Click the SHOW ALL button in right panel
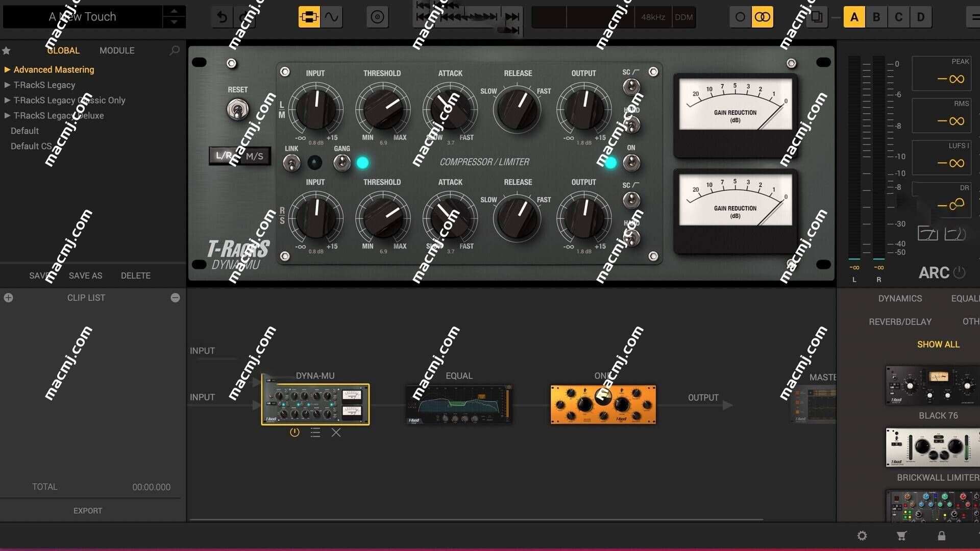 [x=938, y=344]
